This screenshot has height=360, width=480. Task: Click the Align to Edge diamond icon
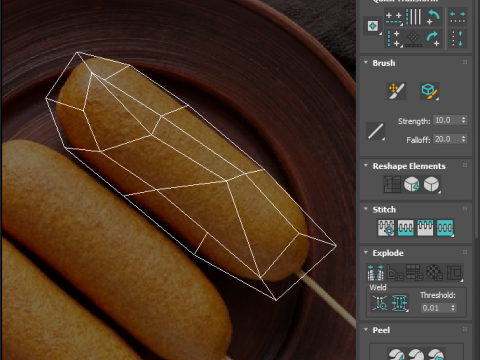pos(413,39)
